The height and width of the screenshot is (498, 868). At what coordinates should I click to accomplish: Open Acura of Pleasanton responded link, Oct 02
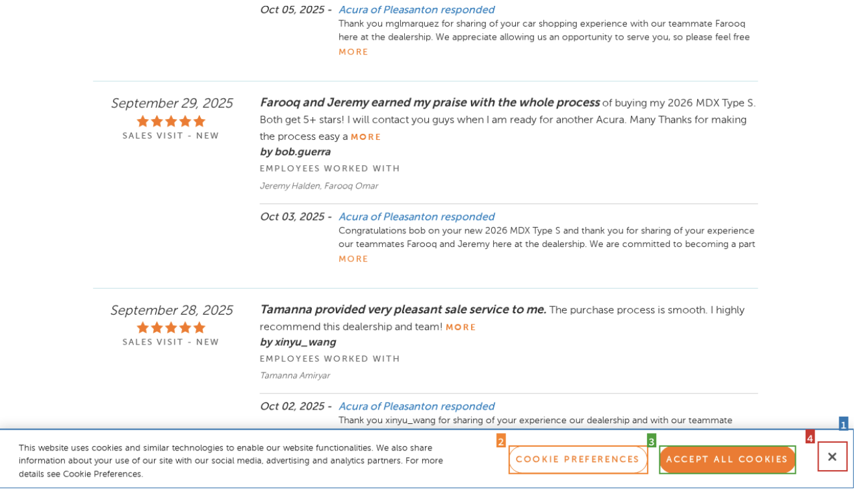(x=416, y=406)
